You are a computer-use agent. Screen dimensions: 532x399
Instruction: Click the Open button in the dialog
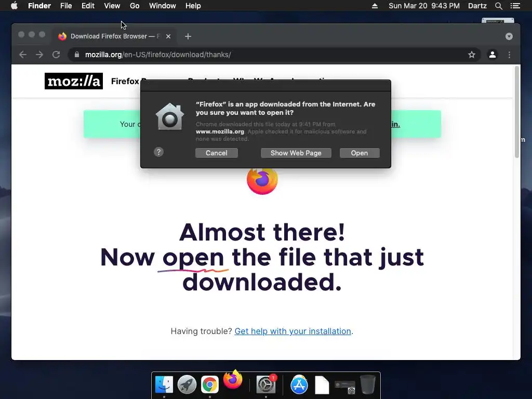(x=360, y=153)
